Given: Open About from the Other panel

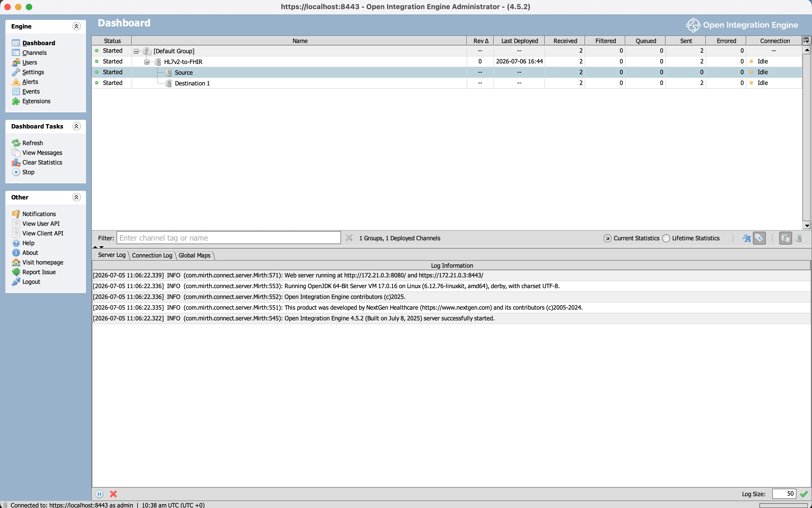Looking at the screenshot, I should pyautogui.click(x=30, y=253).
